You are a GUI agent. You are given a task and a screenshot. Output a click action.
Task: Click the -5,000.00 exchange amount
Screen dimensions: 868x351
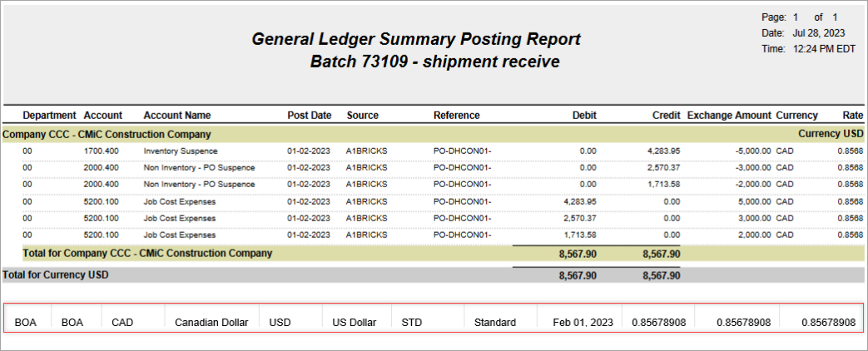[751, 151]
